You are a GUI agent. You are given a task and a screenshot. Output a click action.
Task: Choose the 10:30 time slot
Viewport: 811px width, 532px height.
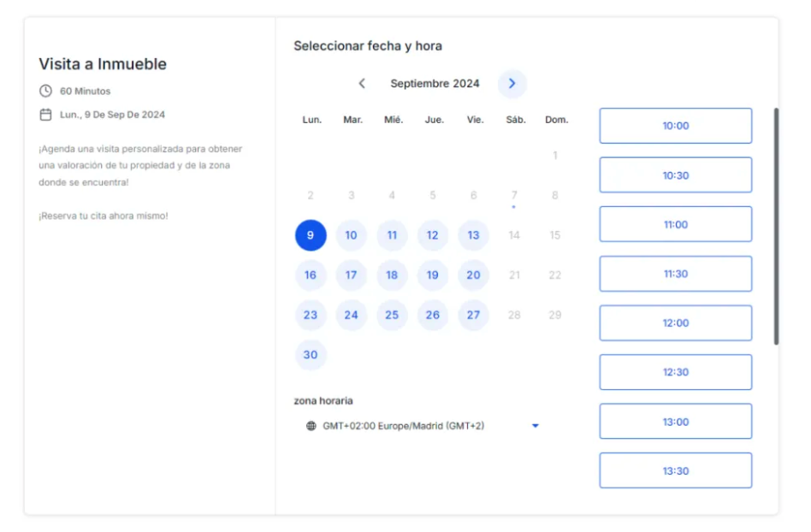pyautogui.click(x=675, y=175)
